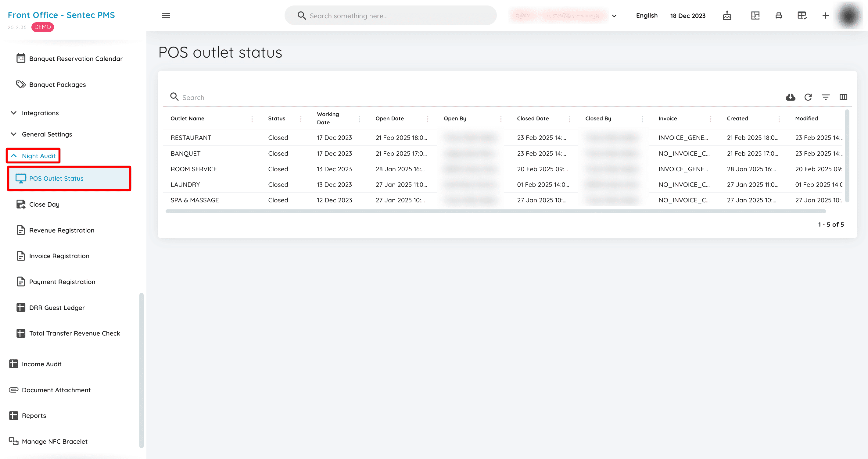
Task: Toggle the hamburger menu icon
Action: 166,16
